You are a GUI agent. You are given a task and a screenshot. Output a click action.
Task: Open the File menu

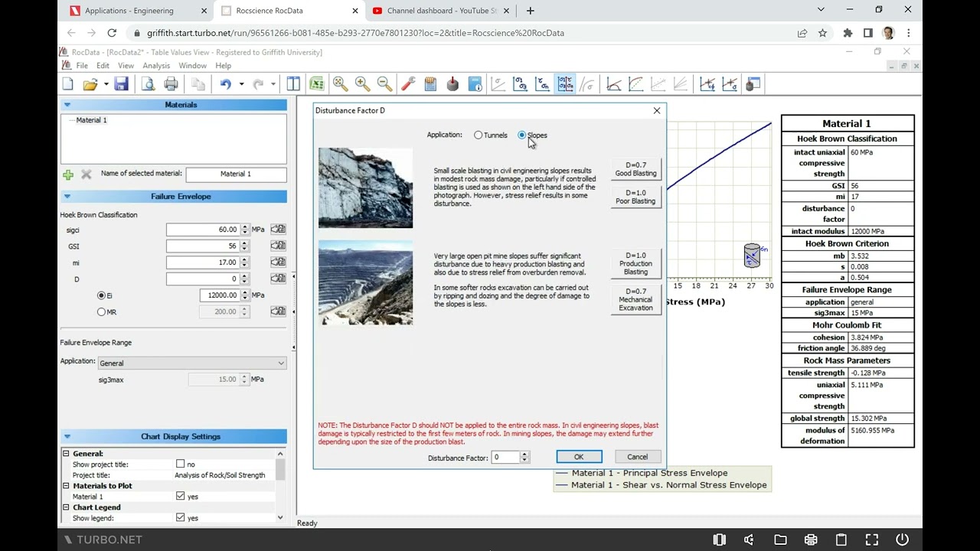[x=82, y=66]
